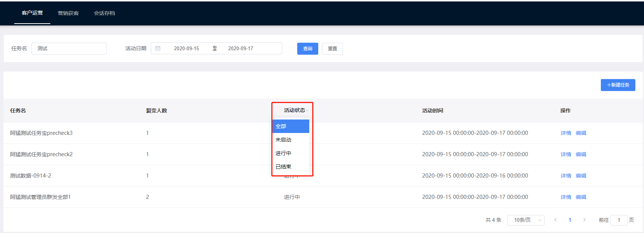Switch to the 营销获客 tab

coord(68,13)
